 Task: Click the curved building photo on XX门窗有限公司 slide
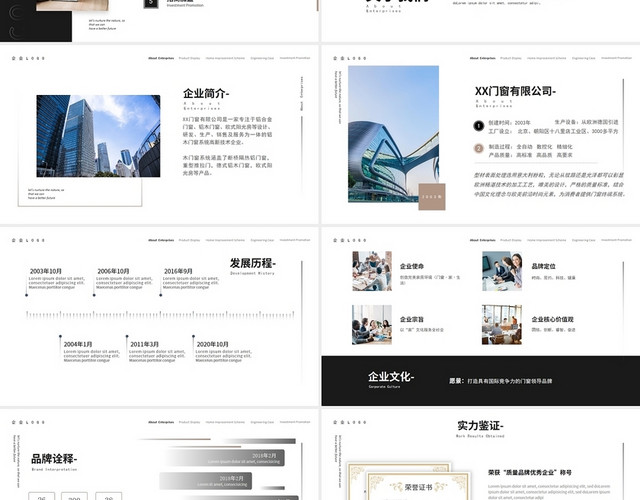tap(393, 134)
